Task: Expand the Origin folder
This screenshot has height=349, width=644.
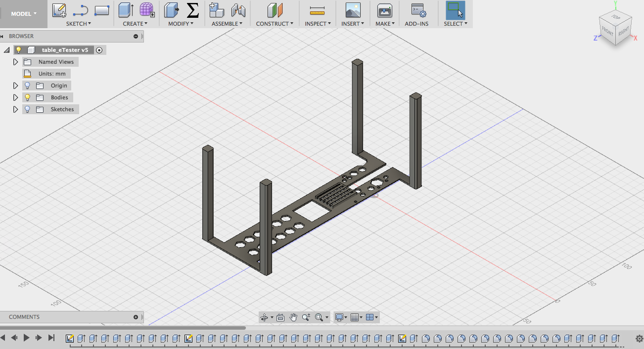Action: click(x=15, y=86)
